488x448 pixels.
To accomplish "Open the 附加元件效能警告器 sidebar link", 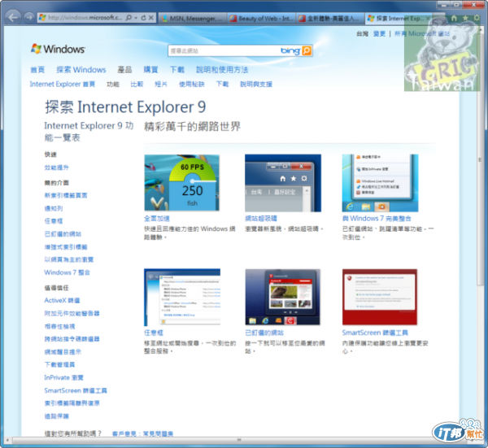I will pyautogui.click(x=72, y=313).
